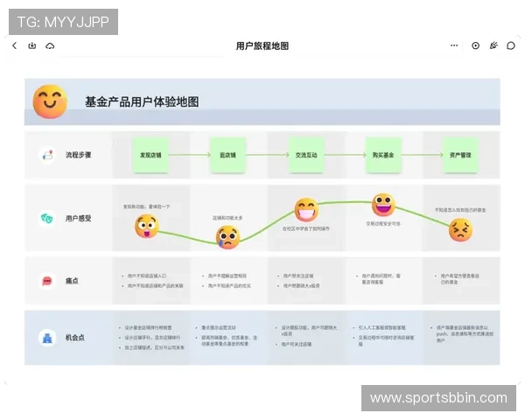Select the 发现店铺 green step card
This screenshot has width=525, height=420.
pyautogui.click(x=150, y=155)
